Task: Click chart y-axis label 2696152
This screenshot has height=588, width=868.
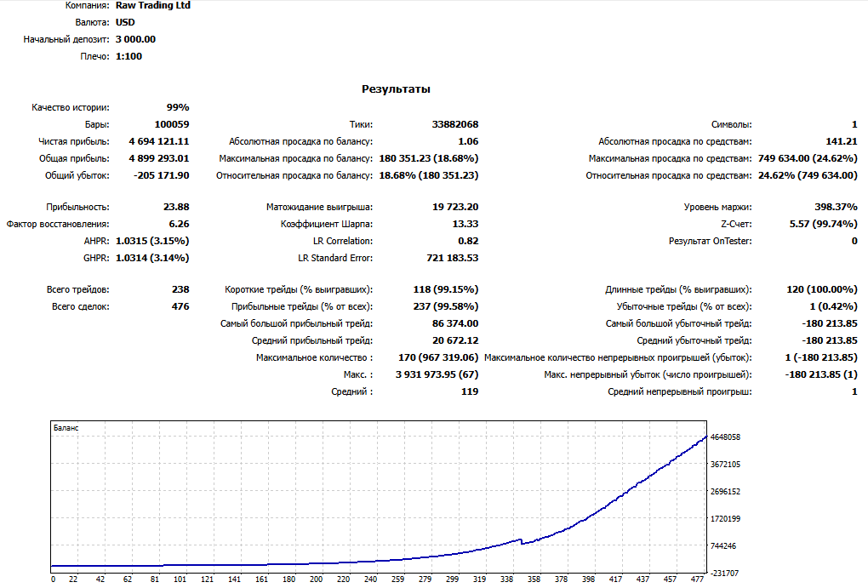Action: pyautogui.click(x=725, y=492)
